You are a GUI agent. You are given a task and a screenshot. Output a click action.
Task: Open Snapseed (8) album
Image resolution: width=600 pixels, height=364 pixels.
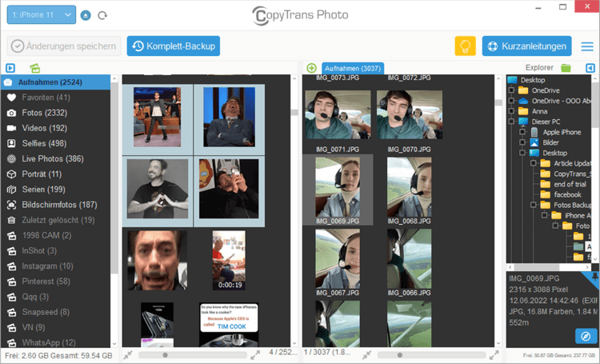click(56, 312)
